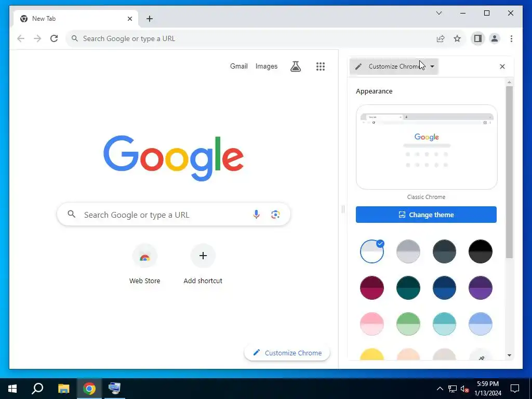Click the muted volume tray icon
This screenshot has height=399, width=532.
click(x=465, y=389)
